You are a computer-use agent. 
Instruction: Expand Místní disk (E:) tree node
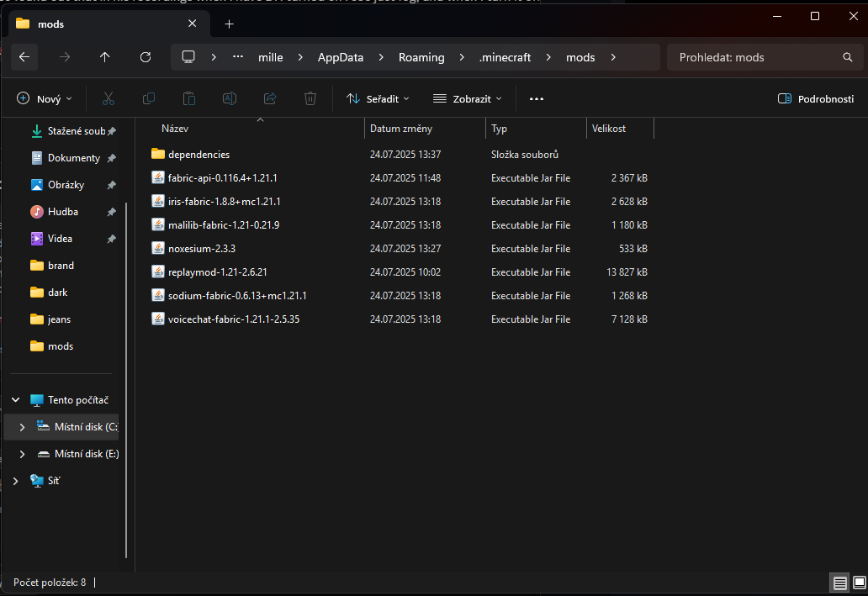click(x=22, y=454)
